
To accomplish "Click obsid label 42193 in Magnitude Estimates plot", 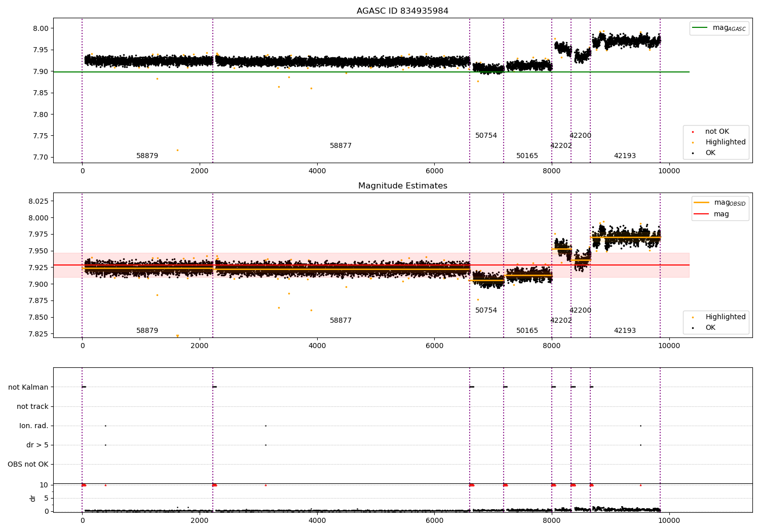I will [625, 331].
